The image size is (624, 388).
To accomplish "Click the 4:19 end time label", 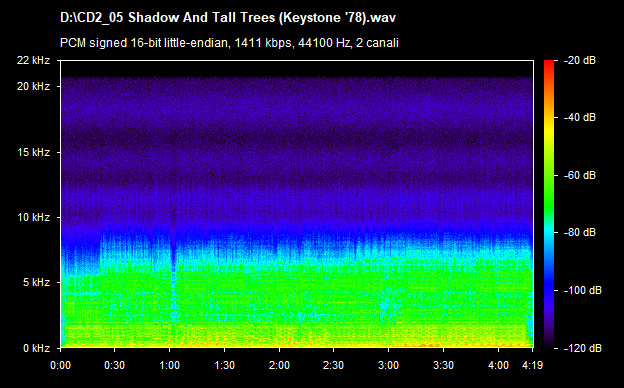I will [532, 365].
